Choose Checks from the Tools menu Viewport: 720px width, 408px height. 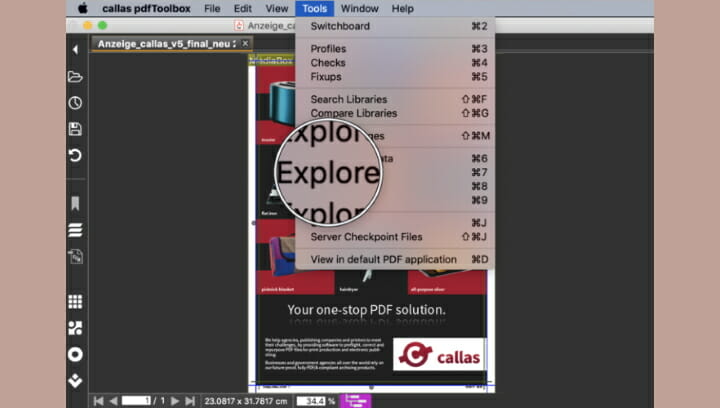pyautogui.click(x=395, y=62)
